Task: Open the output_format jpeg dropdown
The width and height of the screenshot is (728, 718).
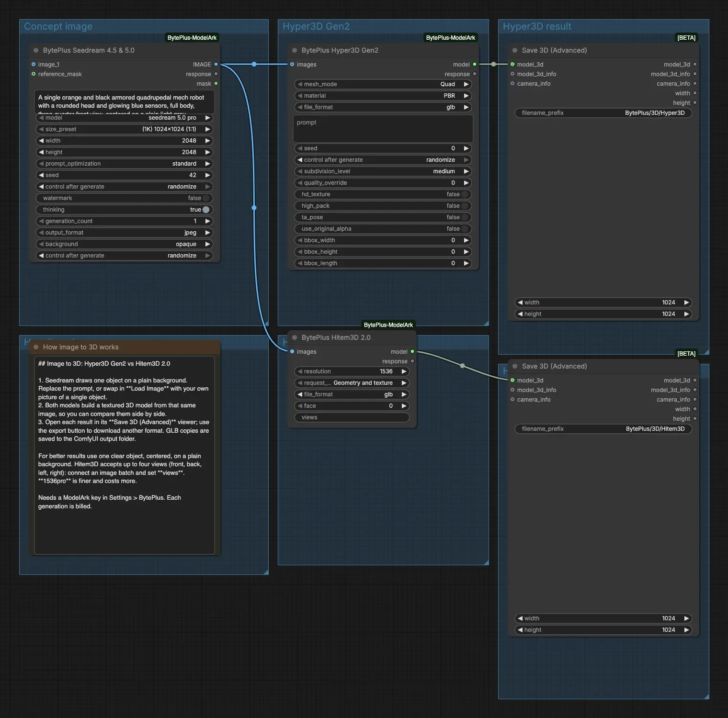Action: click(125, 233)
